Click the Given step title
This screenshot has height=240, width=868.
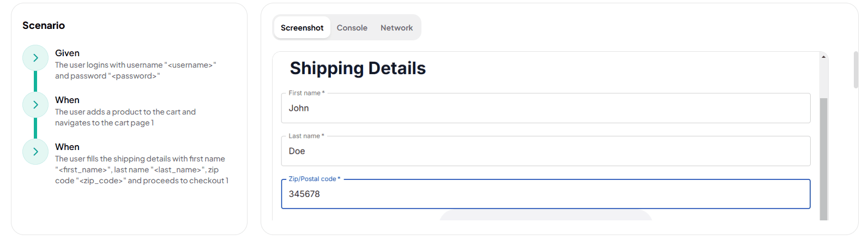(x=67, y=53)
